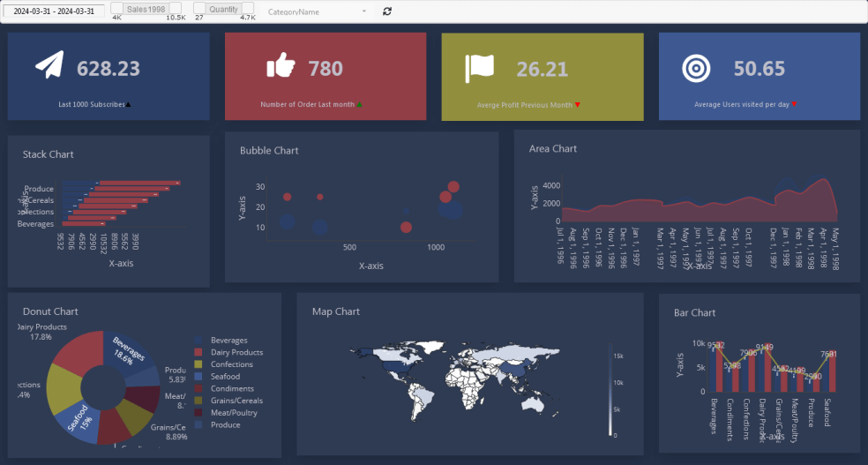Click the Bubble Chart title
The height and width of the screenshot is (465, 868).
(x=269, y=151)
